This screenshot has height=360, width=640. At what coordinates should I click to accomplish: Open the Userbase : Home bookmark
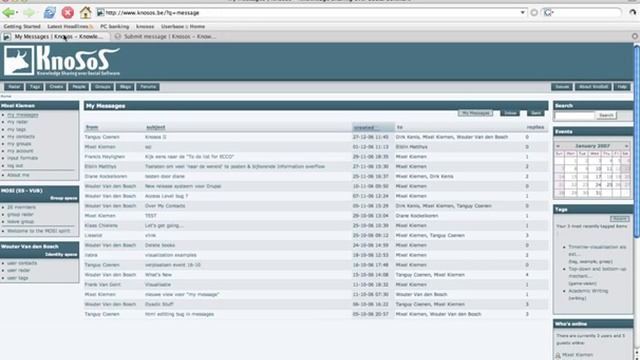(183, 27)
